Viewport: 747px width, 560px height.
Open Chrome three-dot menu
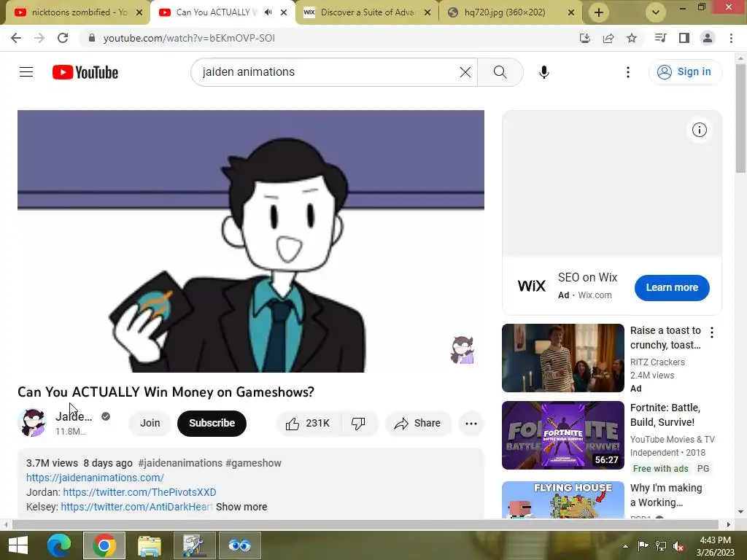pos(731,38)
